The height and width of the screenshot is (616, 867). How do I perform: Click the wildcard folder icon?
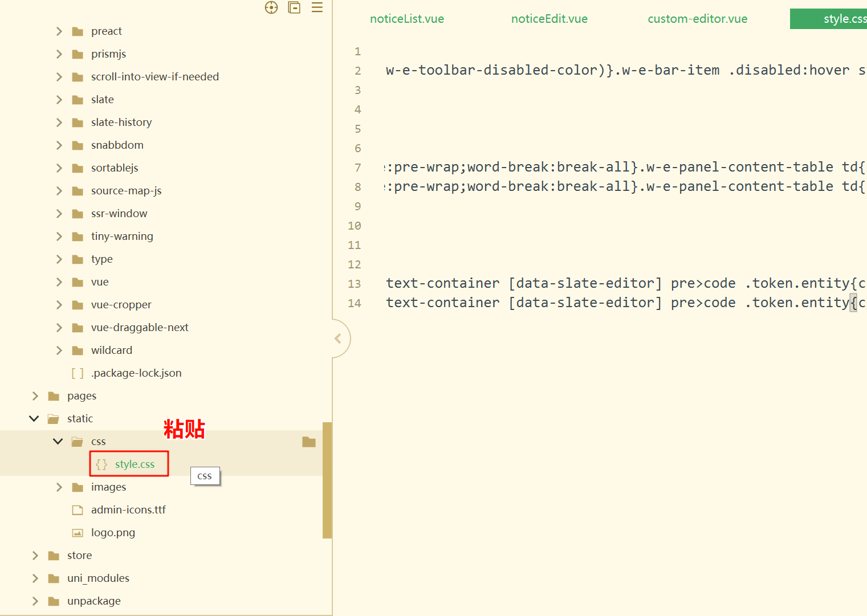78,350
